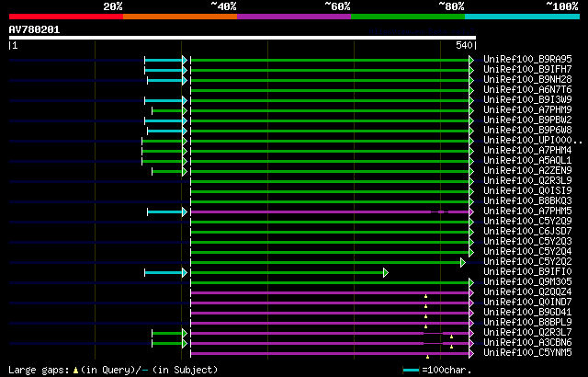Select the truncated UniRef100_UPI000.. label
This screenshot has height=377, width=588.
[x=533, y=141]
